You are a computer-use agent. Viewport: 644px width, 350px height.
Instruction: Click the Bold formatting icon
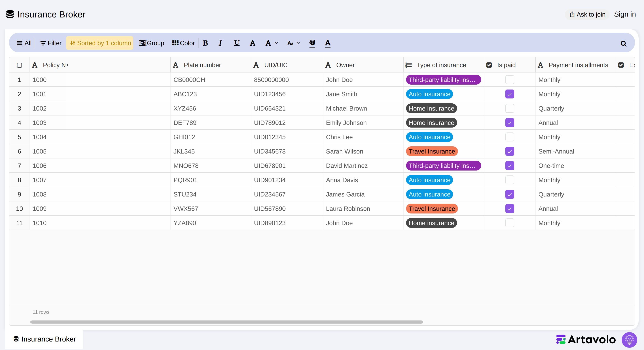point(205,43)
